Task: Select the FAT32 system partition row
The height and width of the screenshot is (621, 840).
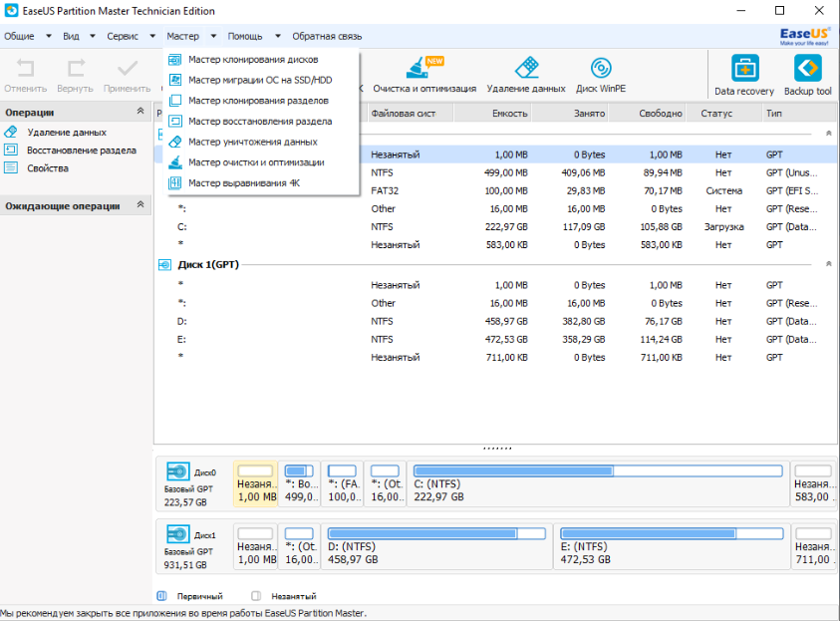Action: [496, 190]
